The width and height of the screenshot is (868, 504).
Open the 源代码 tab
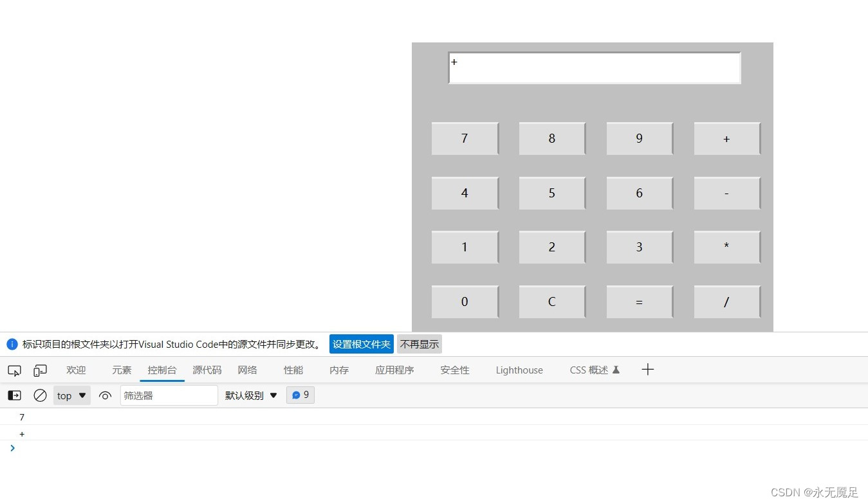coord(207,370)
